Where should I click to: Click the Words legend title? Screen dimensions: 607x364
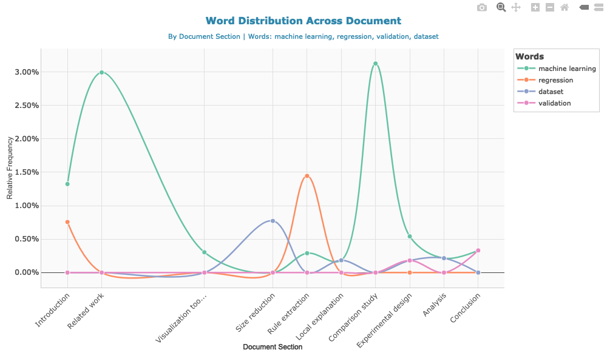(529, 56)
